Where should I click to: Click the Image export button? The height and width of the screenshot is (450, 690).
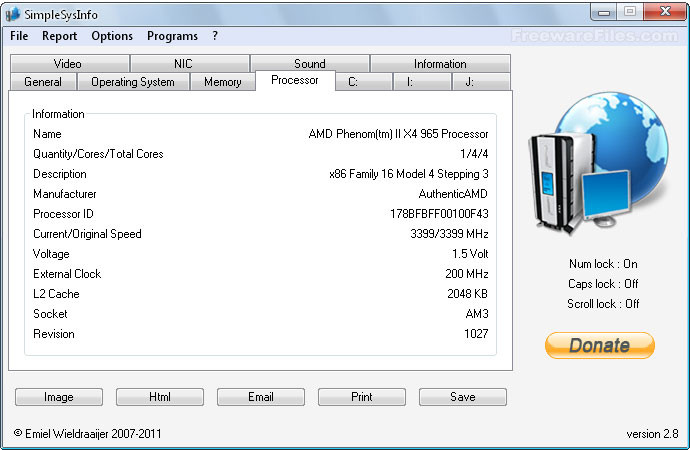tap(59, 397)
